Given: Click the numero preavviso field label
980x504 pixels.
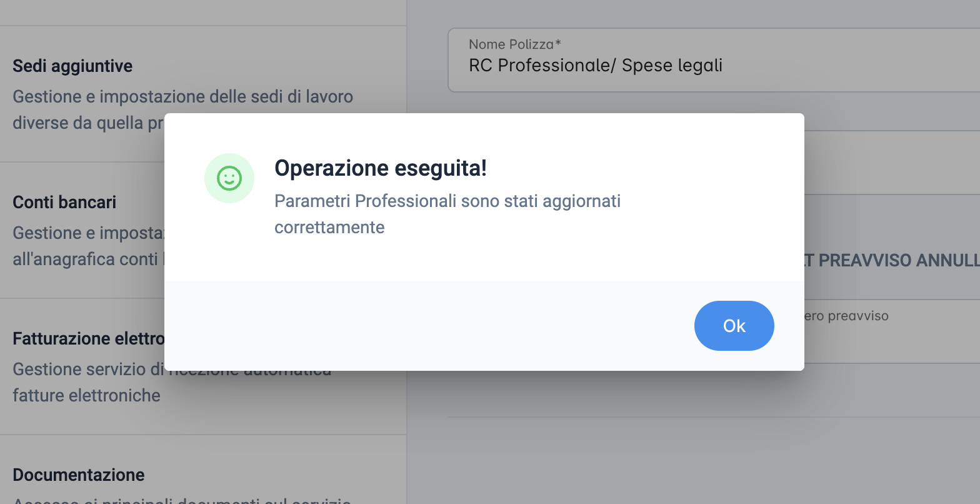Looking at the screenshot, I should pyautogui.click(x=846, y=316).
